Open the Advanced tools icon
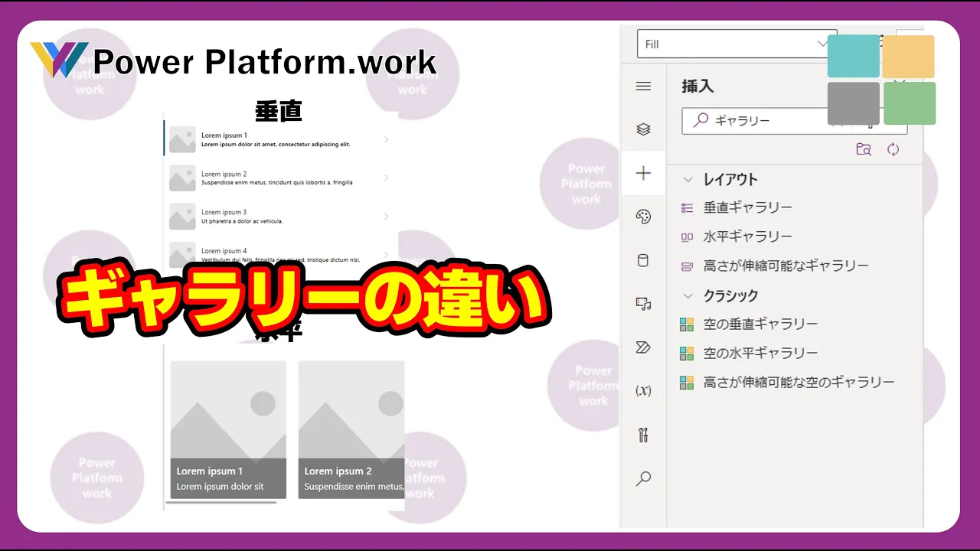Image resolution: width=980 pixels, height=551 pixels. [x=643, y=435]
